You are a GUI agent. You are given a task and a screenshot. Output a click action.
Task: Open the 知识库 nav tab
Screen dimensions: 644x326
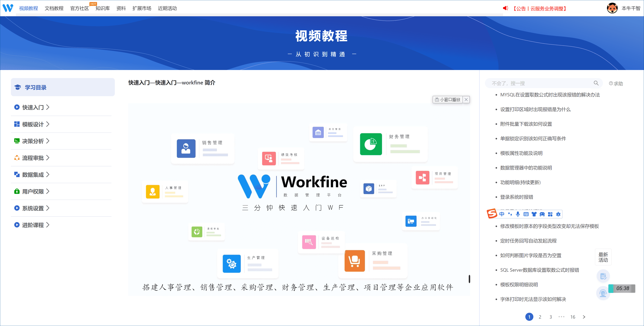(102, 8)
